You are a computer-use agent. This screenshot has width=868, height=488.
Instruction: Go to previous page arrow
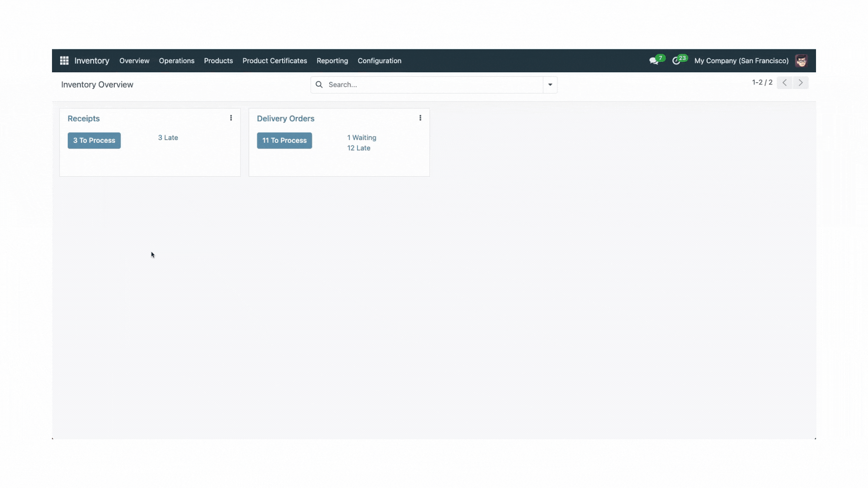point(785,83)
